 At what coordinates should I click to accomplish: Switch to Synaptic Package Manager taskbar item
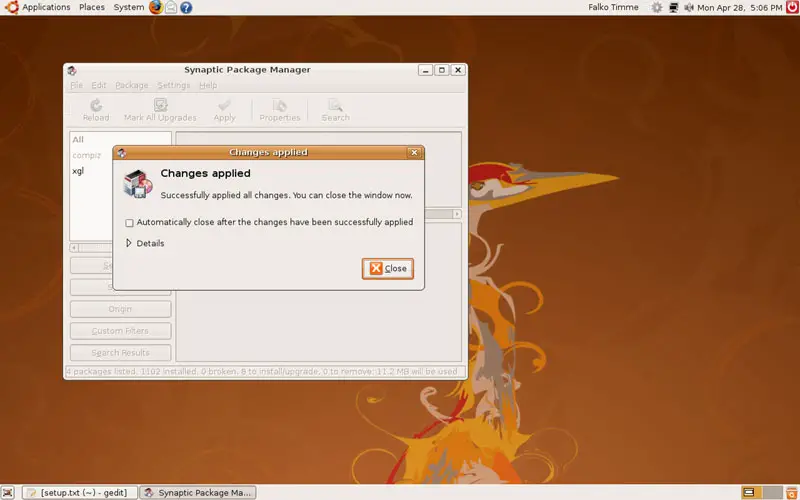(x=198, y=492)
